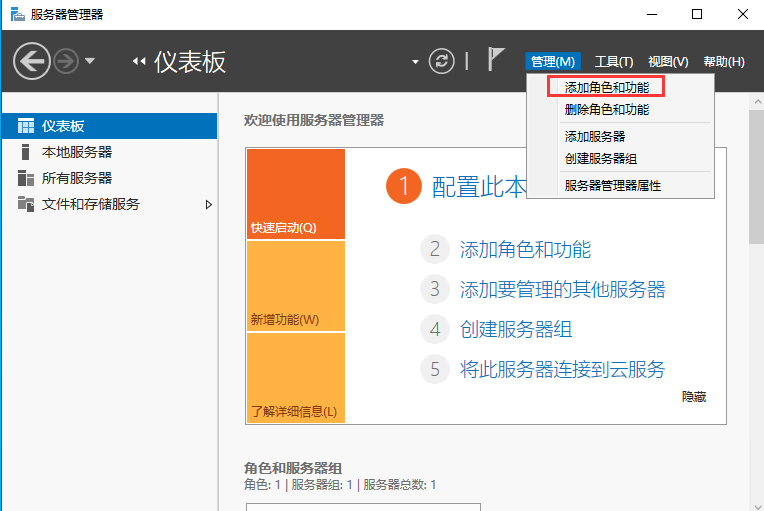Click the 添加角色和功能 link in welcome tile
Image resolution: width=764 pixels, height=511 pixels.
pos(525,249)
